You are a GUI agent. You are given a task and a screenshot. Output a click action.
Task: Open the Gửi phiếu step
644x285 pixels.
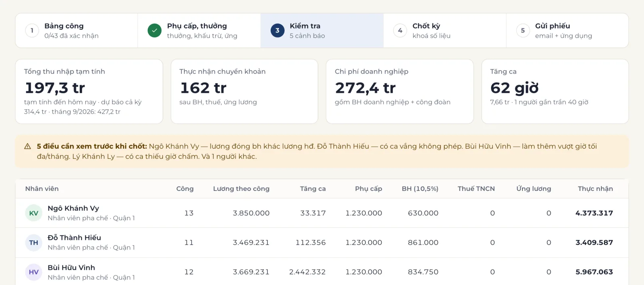[x=567, y=31]
